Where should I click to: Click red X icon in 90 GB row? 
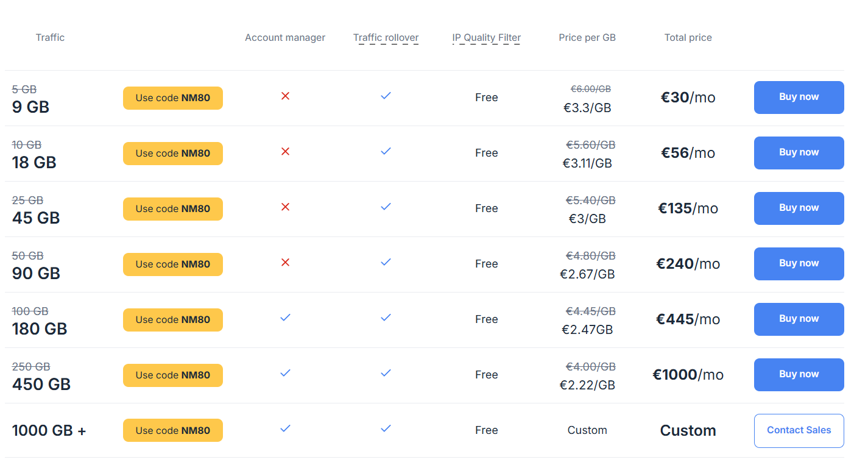pyautogui.click(x=285, y=262)
